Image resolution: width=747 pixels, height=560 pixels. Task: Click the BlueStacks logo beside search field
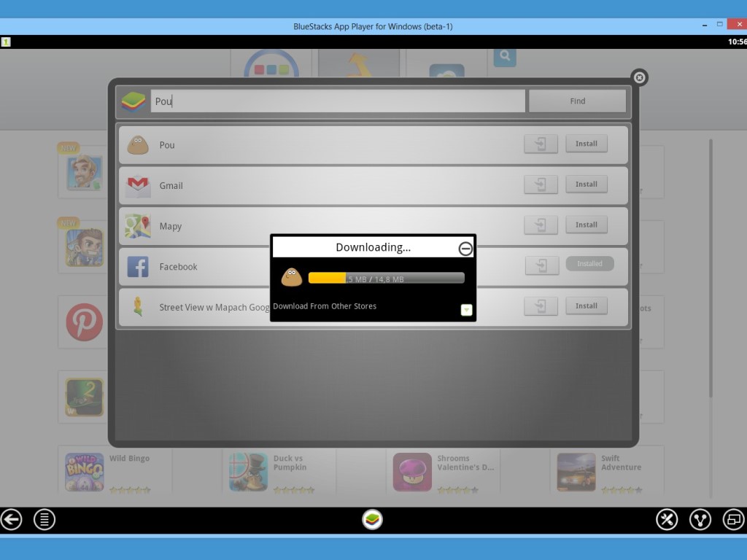click(x=133, y=101)
